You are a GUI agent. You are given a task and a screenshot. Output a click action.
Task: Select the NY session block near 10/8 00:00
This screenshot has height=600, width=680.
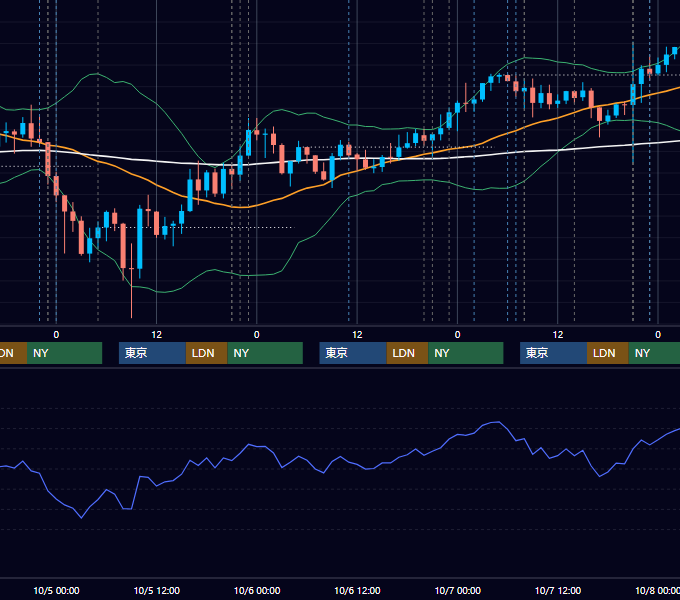tap(654, 353)
